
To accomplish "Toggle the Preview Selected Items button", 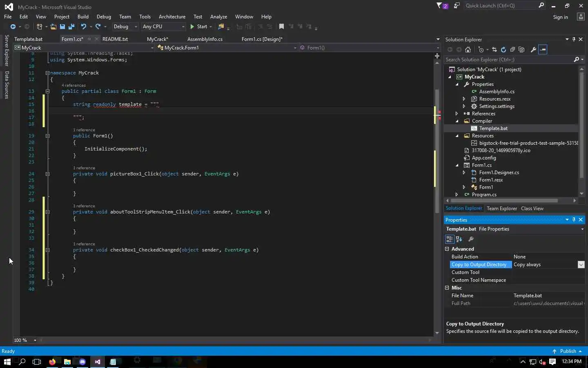I will [x=543, y=49].
